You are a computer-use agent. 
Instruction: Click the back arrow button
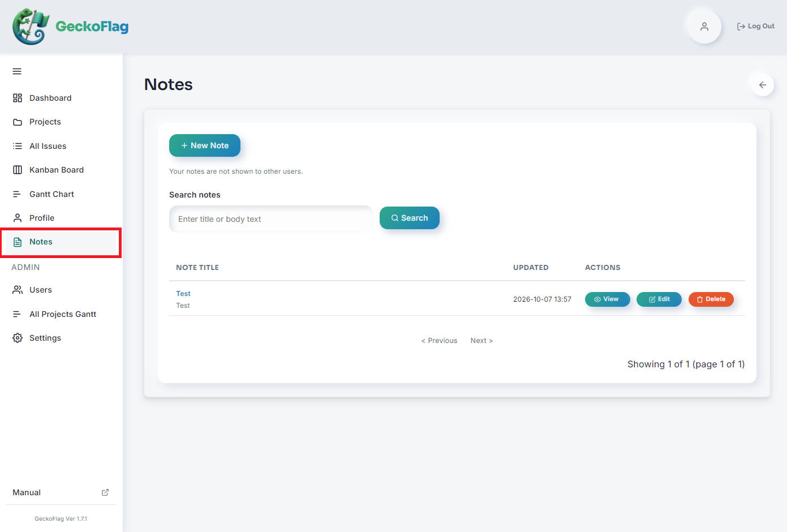coord(763,85)
